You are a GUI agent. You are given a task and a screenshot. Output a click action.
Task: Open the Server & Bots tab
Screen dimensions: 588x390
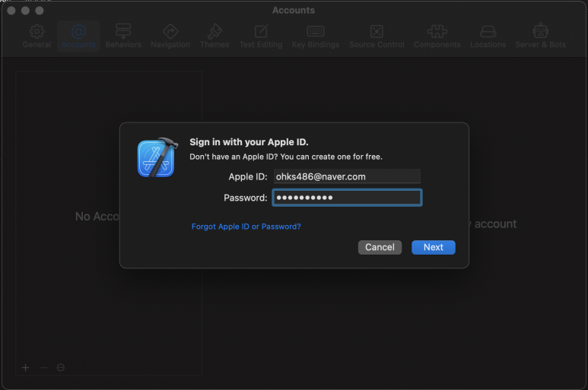(x=540, y=36)
